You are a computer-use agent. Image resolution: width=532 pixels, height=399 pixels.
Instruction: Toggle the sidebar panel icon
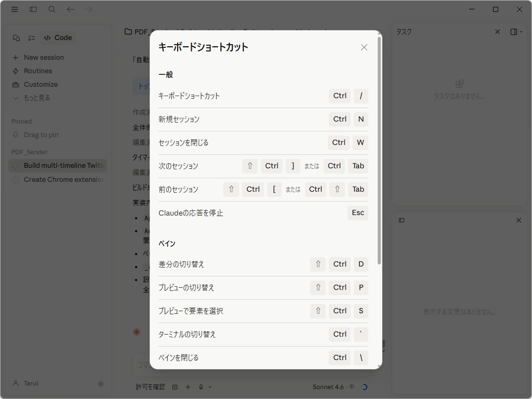pyautogui.click(x=33, y=9)
